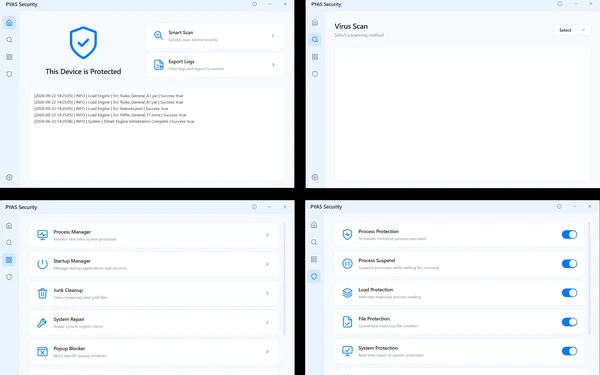Screen dimensions: 600x375
Task: Launch the Junk Cleanup label
Action: [x=68, y=290]
